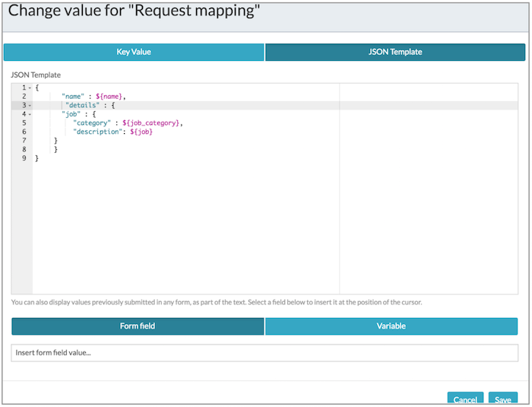Viewport: 532px width, 407px height.
Task: Open the Form field tab
Action: pyautogui.click(x=138, y=326)
